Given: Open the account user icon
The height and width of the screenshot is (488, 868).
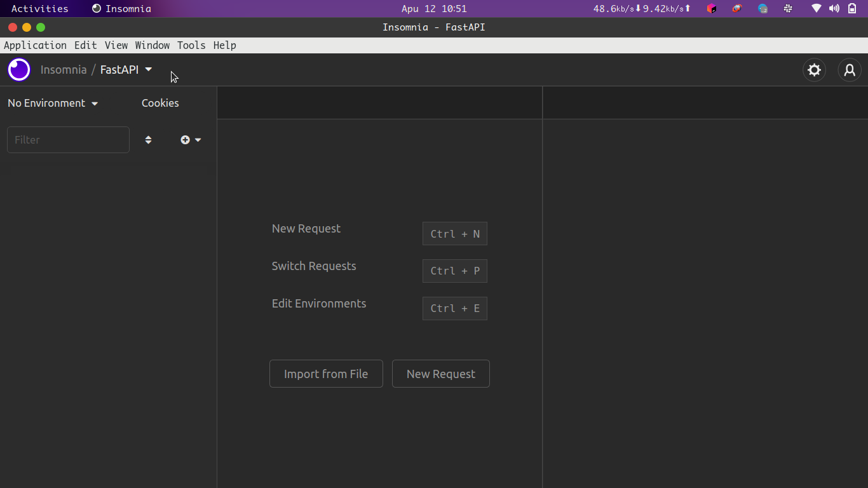Looking at the screenshot, I should (x=850, y=70).
